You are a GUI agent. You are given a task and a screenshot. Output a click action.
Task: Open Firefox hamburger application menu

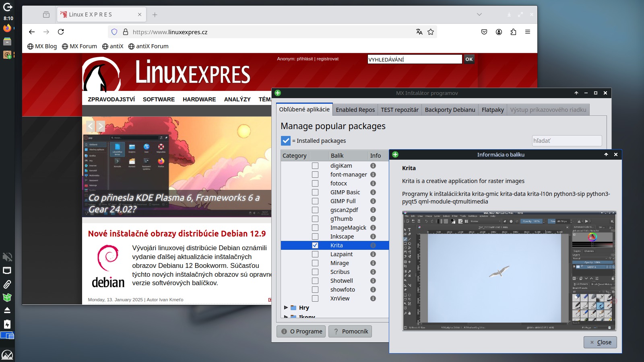528,32
